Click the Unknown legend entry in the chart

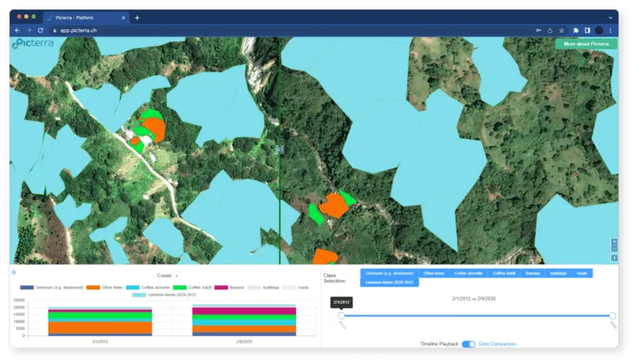tap(52, 288)
